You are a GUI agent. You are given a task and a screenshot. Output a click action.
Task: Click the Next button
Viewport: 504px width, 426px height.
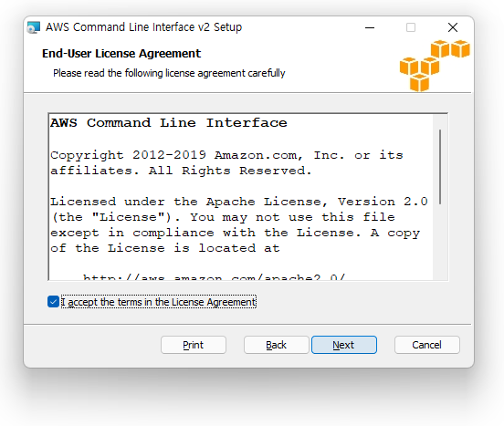(344, 345)
